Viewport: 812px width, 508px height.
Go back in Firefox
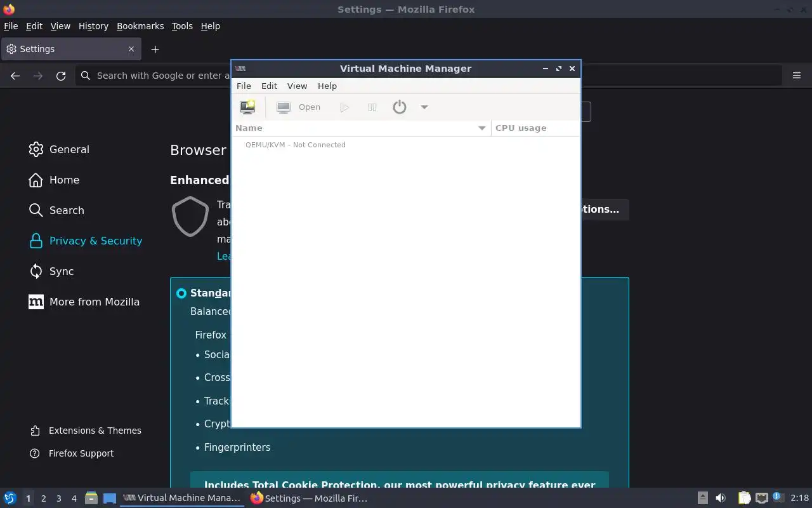15,76
